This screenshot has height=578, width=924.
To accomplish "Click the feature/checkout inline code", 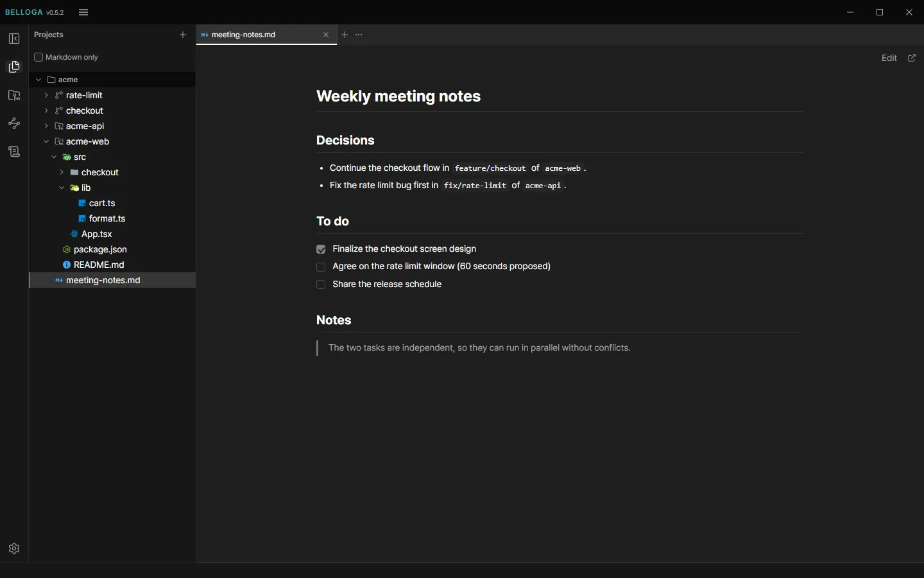I will (x=490, y=168).
